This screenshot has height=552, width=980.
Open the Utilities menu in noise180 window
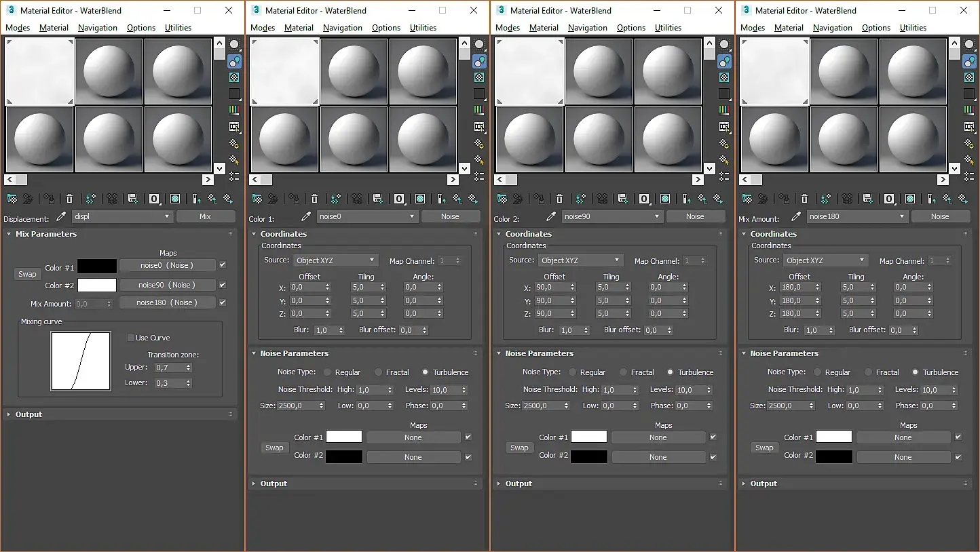click(x=913, y=28)
